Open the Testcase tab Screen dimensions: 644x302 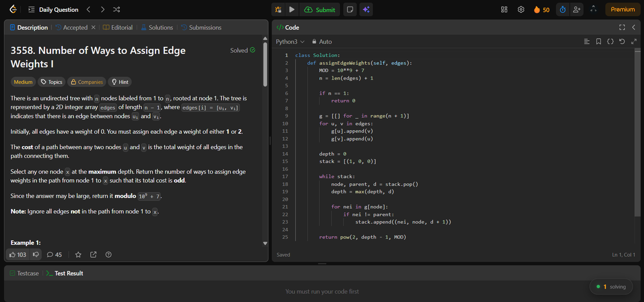click(x=24, y=274)
